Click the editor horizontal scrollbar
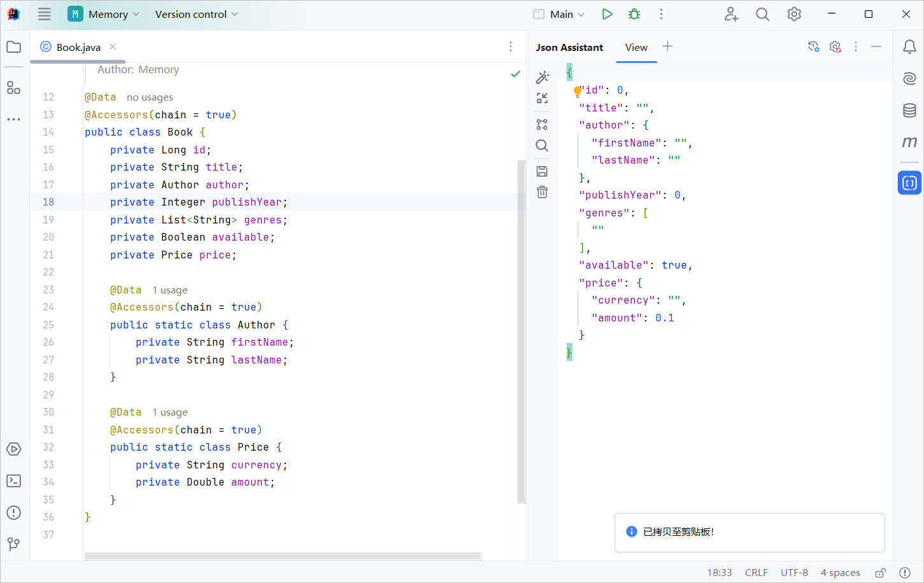924x583 pixels. click(282, 556)
